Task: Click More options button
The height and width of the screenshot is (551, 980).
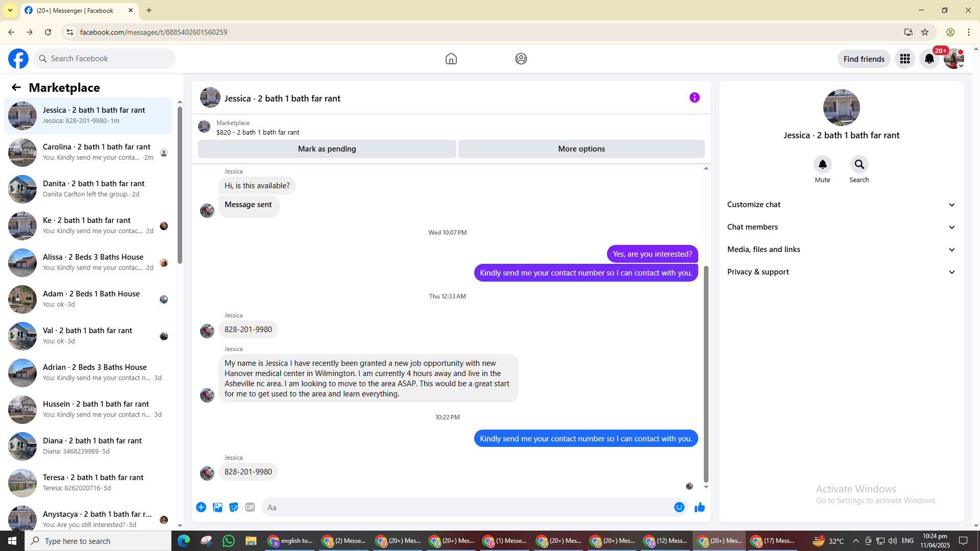Action: [581, 149]
